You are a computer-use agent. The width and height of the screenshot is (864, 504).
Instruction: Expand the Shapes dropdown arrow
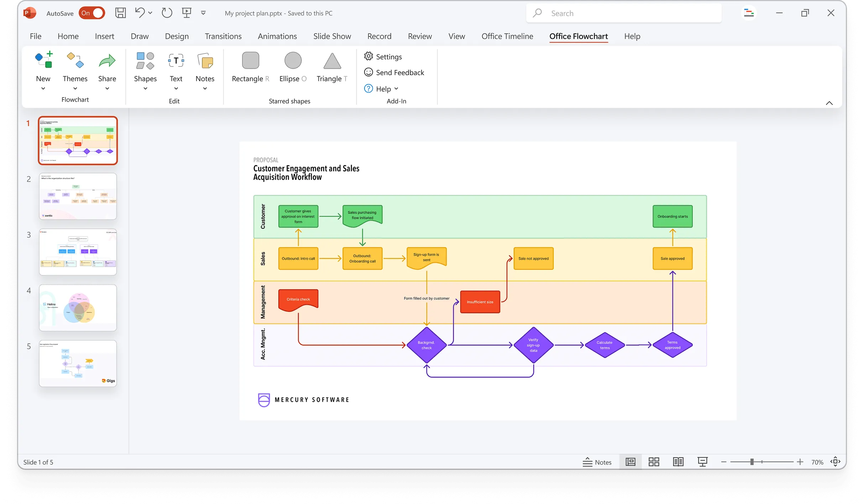pyautogui.click(x=145, y=89)
